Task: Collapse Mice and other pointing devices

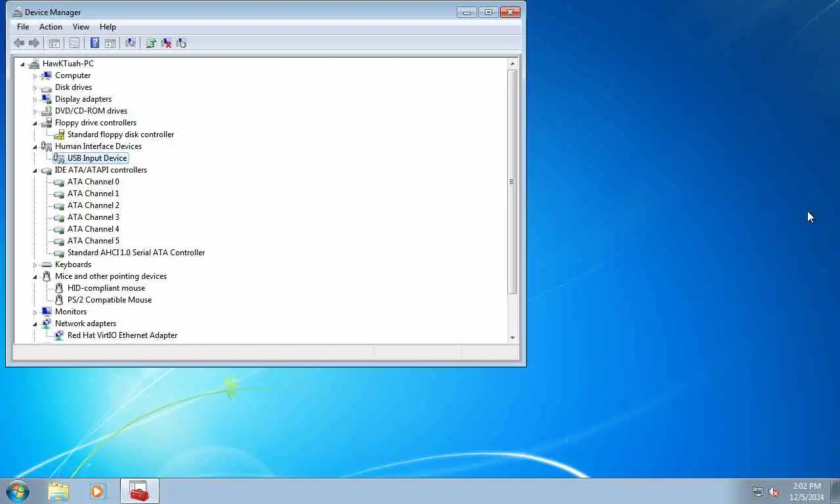Action: [x=35, y=277]
